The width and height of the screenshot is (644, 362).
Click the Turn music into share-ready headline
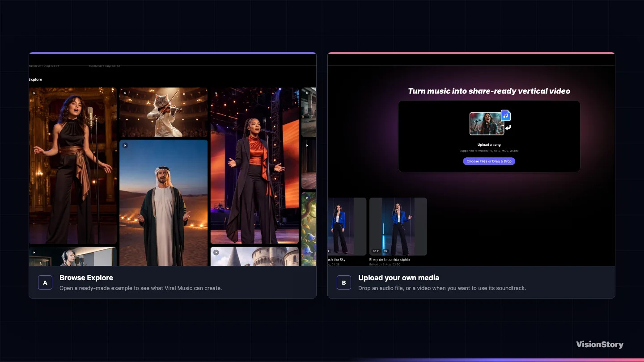[x=489, y=91]
